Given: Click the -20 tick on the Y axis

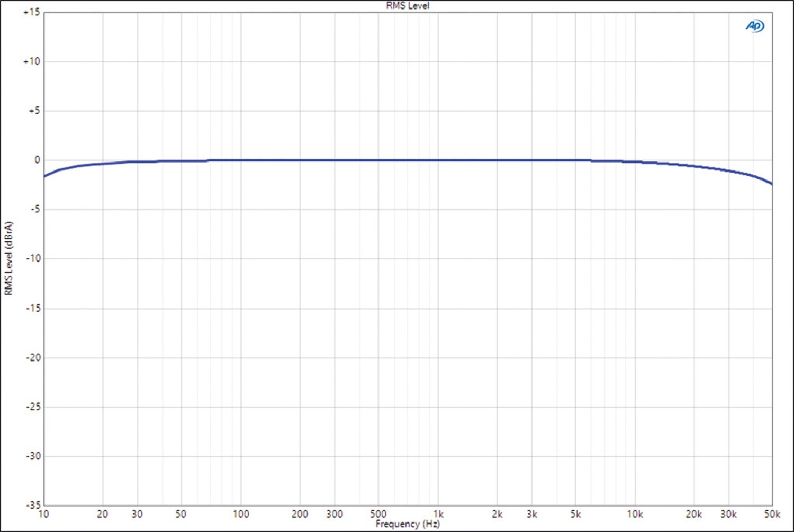Looking at the screenshot, I should point(33,357).
